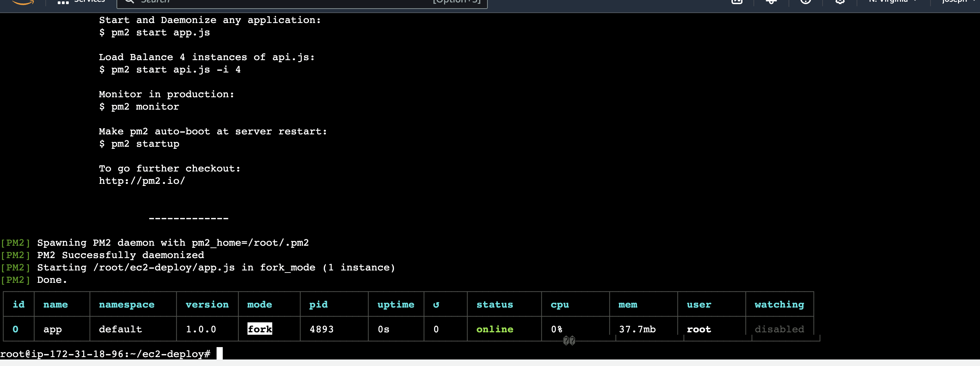The image size is (980, 366).
Task: Click the highlighted 'fork' mode cell
Action: pos(260,329)
